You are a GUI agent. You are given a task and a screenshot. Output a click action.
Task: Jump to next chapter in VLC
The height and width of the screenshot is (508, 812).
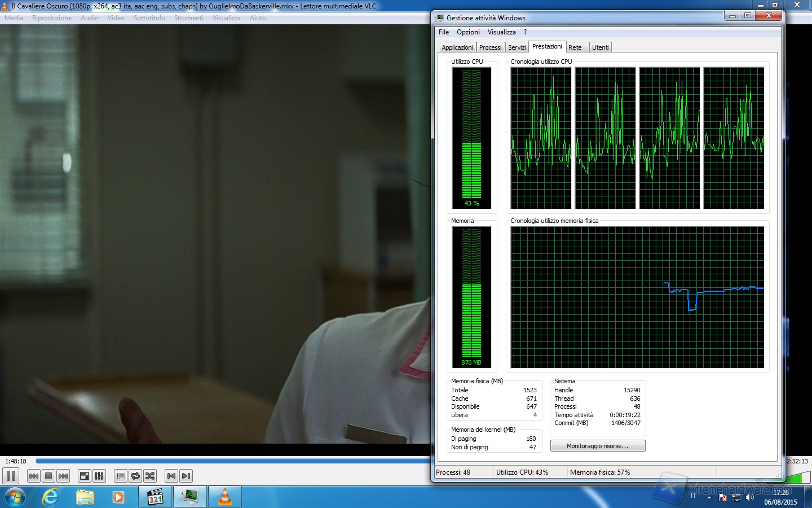[x=186, y=476]
